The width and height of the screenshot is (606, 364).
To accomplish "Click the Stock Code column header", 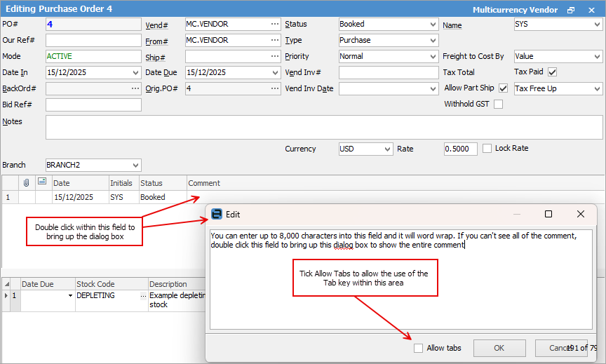I will click(x=112, y=284).
